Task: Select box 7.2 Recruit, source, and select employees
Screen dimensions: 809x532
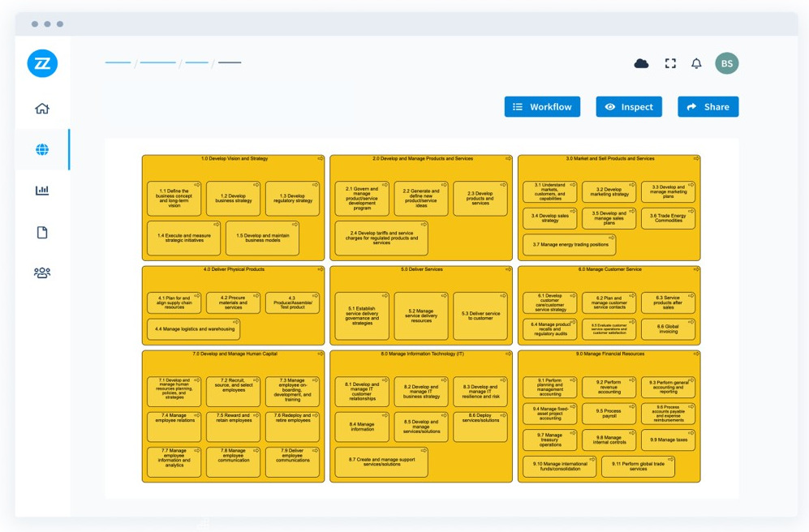Action: 233,391
